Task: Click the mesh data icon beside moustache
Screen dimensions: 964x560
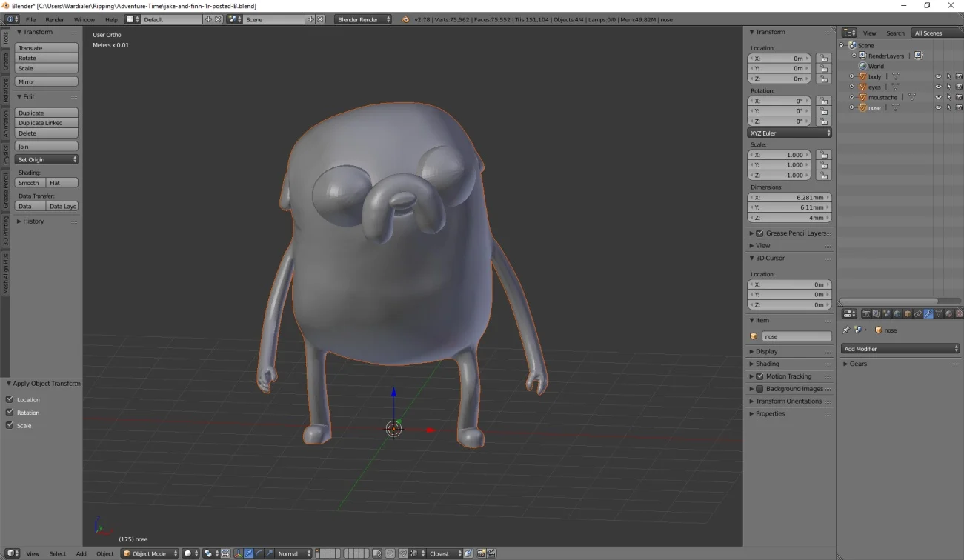Action: (x=912, y=97)
